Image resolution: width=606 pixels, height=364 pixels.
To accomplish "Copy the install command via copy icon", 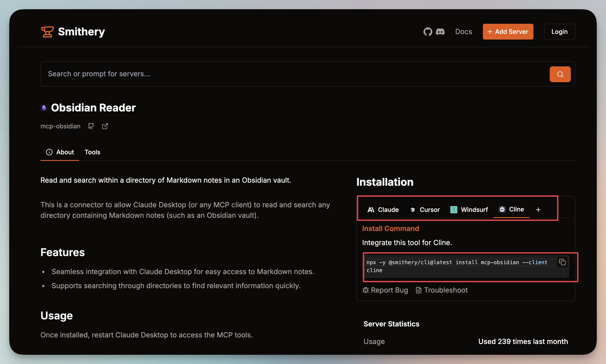I will tap(562, 262).
